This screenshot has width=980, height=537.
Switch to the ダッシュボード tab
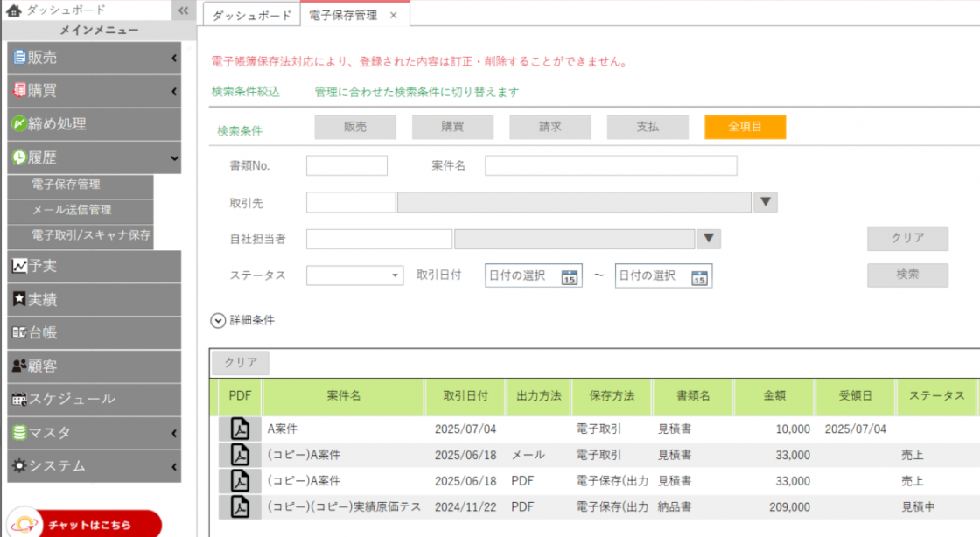click(x=252, y=16)
